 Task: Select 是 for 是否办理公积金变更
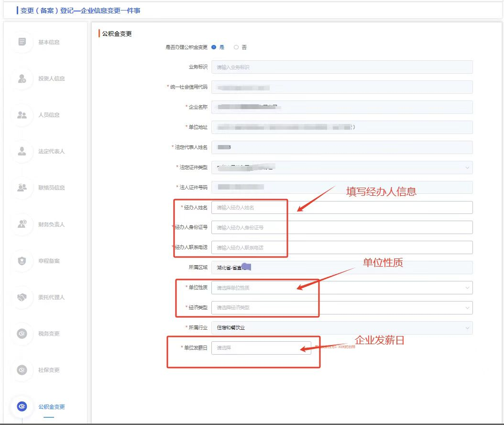[214, 47]
